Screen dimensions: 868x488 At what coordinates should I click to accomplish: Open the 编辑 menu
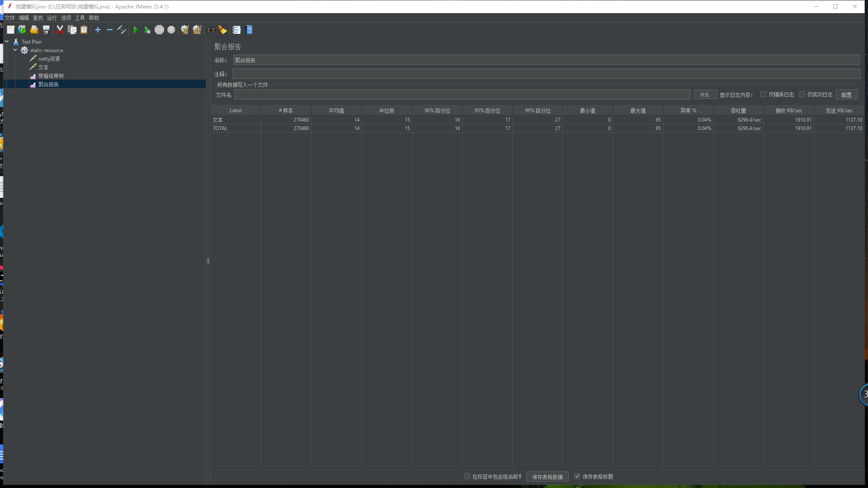click(x=24, y=18)
